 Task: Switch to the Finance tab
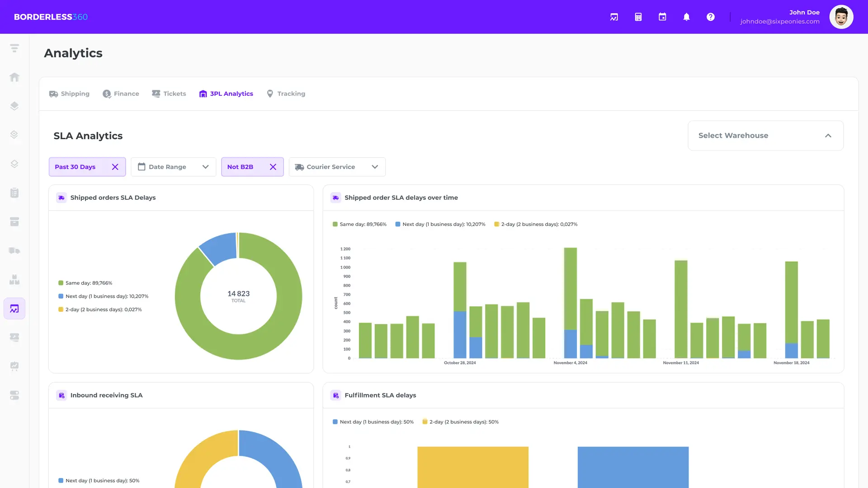121,94
